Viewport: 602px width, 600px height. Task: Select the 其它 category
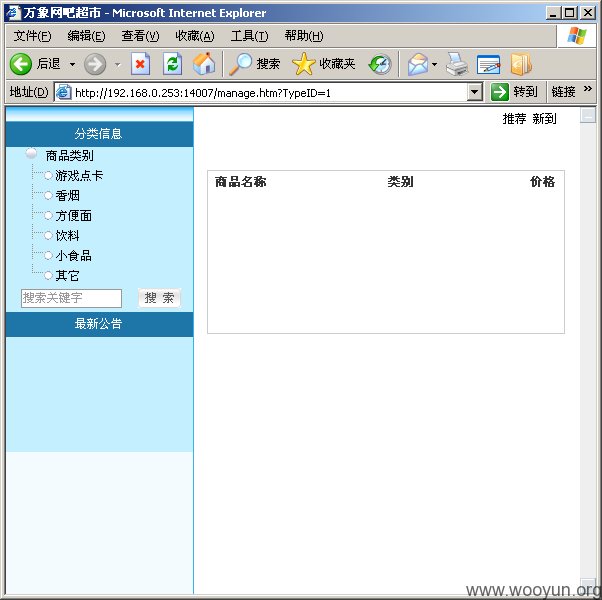pos(67,276)
